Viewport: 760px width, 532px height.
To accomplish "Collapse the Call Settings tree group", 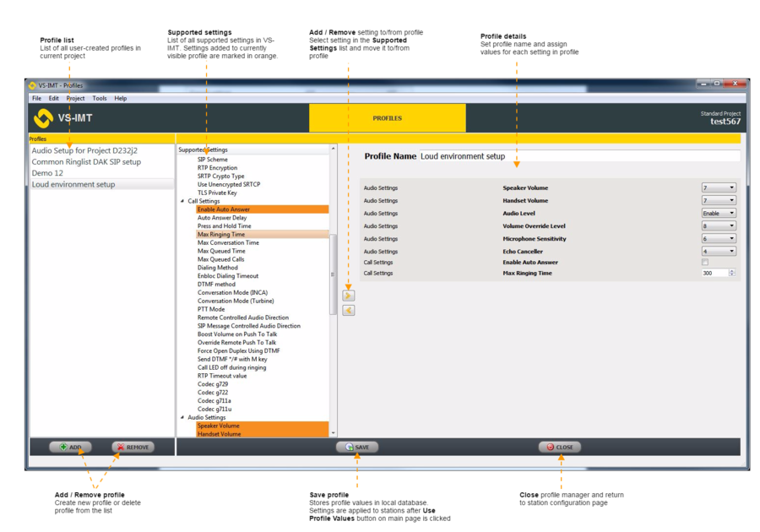I will pyautogui.click(x=181, y=200).
